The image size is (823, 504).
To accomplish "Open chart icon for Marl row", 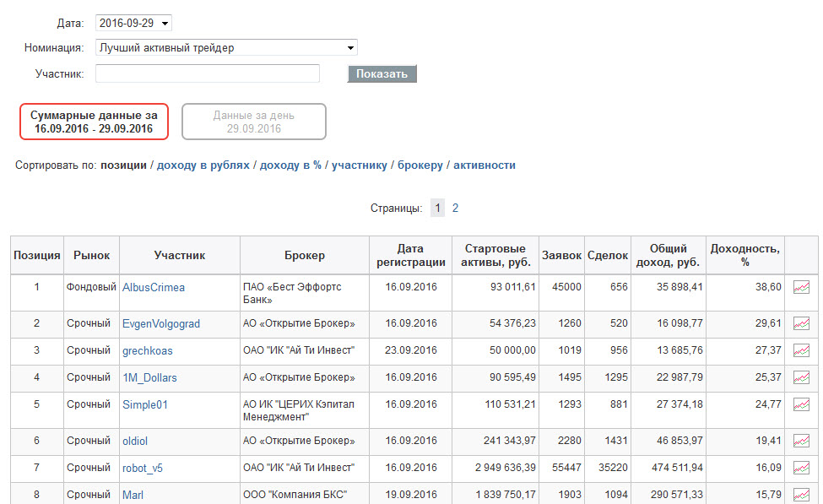I will 801,495.
